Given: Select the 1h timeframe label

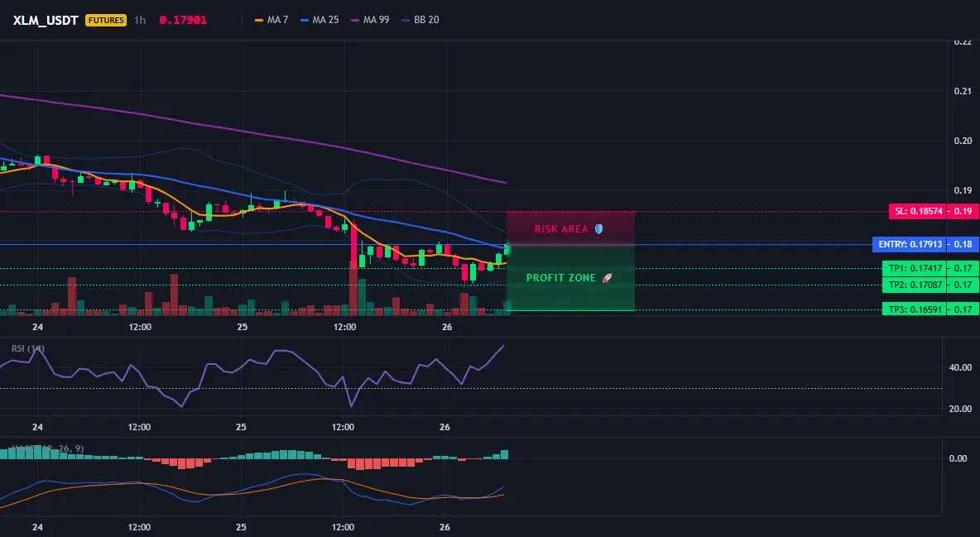Looking at the screenshot, I should pos(140,20).
